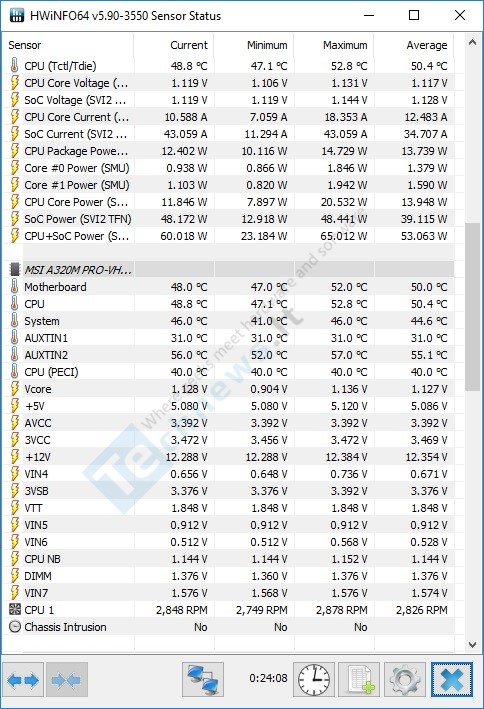Viewport: 484px width, 709px height.
Task: Reset the elapsed timer clock button
Action: coord(314,679)
